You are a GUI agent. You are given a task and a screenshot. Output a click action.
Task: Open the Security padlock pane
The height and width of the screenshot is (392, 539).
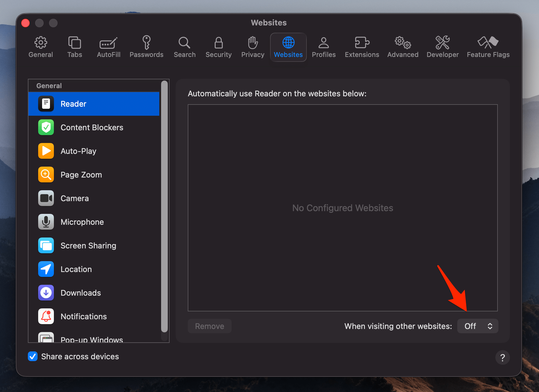tap(218, 47)
